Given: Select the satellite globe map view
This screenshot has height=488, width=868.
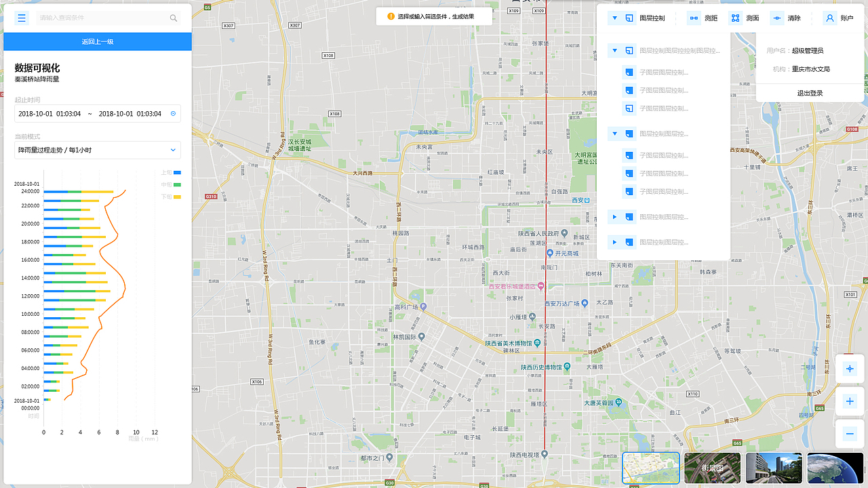Looking at the screenshot, I should click(x=835, y=468).
